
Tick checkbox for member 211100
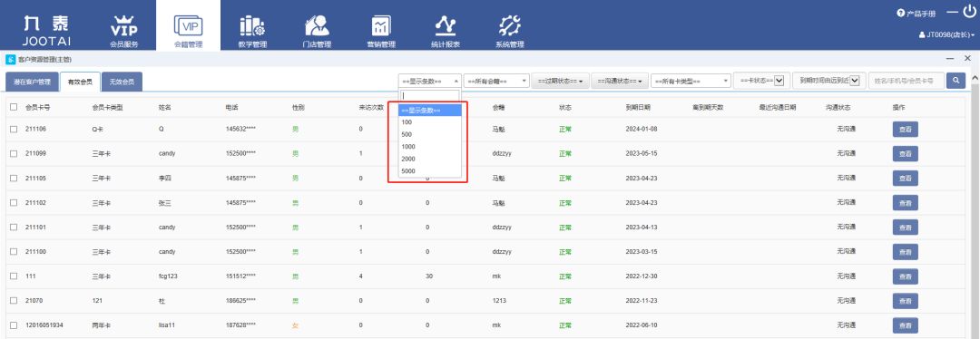point(14,252)
